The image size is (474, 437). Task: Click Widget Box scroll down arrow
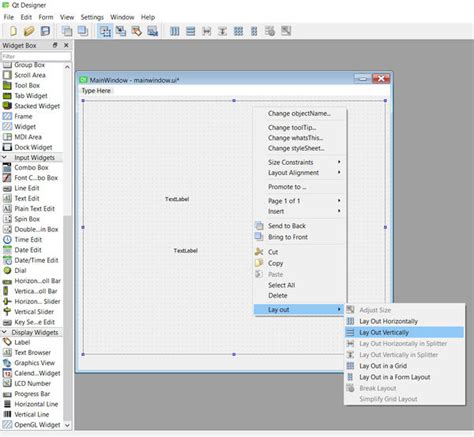click(67, 425)
